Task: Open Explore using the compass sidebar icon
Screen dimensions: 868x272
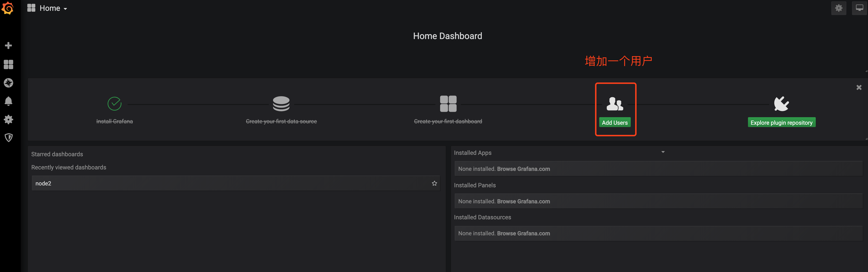Action: click(x=8, y=83)
